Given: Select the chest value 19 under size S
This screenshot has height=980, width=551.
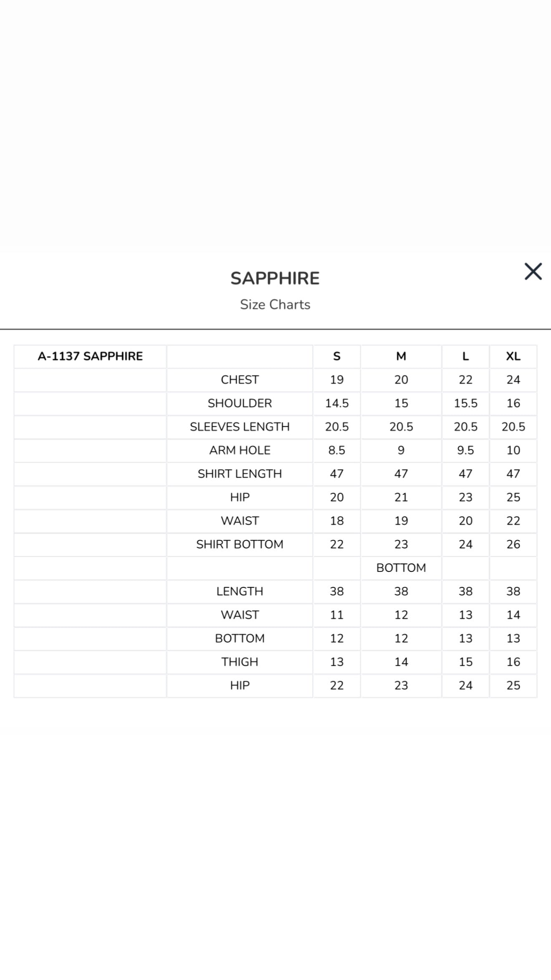Looking at the screenshot, I should (336, 380).
